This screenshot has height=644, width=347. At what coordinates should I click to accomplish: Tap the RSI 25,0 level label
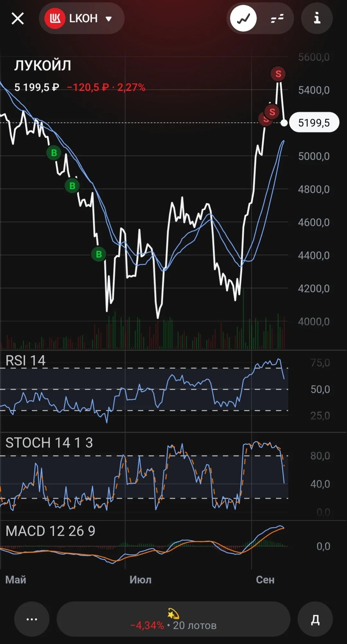(320, 416)
